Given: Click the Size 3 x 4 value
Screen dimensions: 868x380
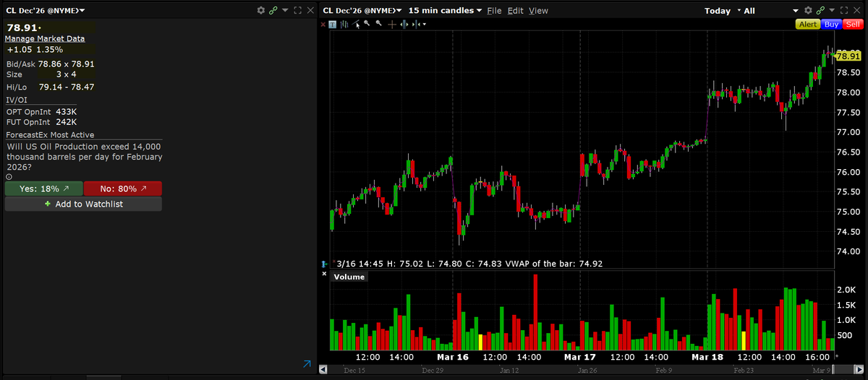Looking at the screenshot, I should click(66, 74).
